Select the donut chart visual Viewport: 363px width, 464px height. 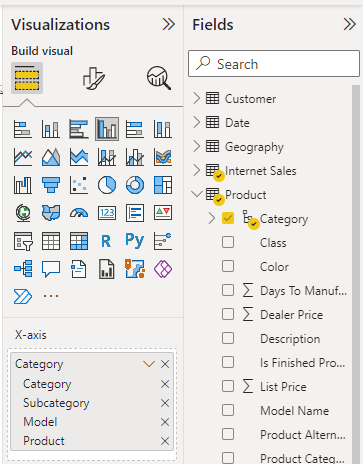(135, 185)
